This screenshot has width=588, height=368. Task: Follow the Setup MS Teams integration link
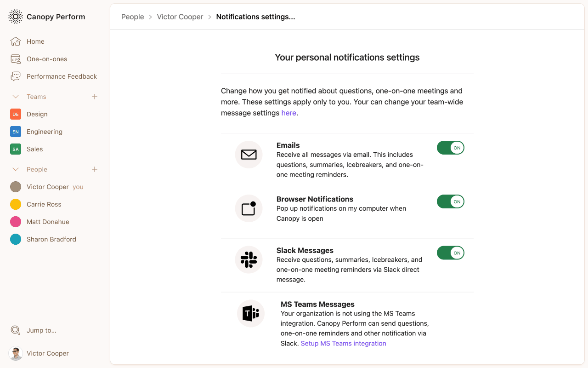343,343
